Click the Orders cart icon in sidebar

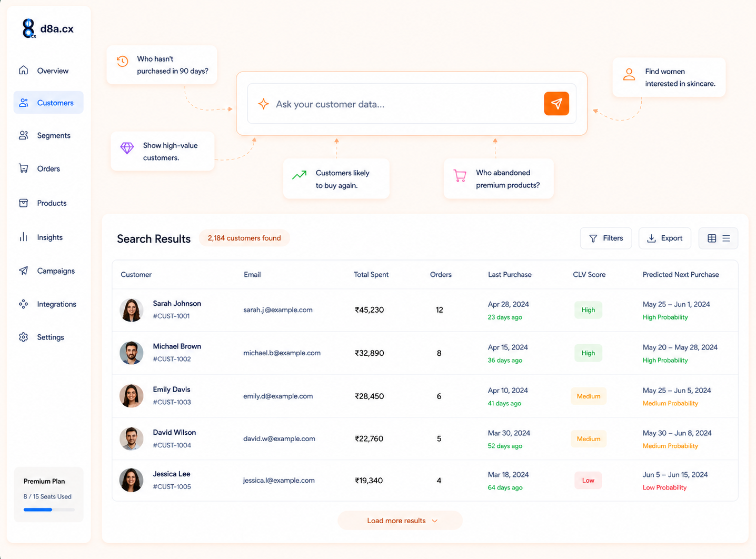[24, 168]
